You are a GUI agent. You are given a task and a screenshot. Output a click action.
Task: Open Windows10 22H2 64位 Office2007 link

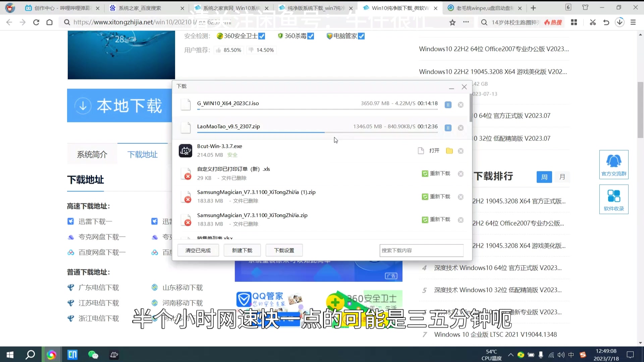(494, 49)
